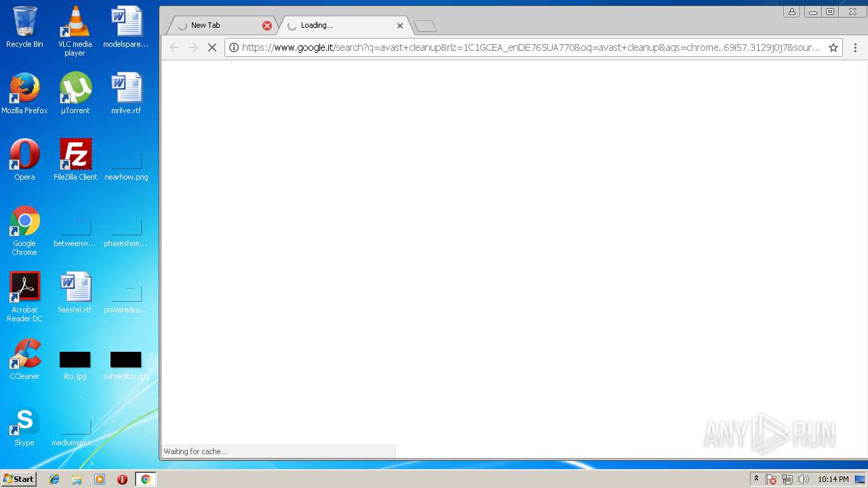Open the 10:14 PM taskbar clock

point(833,479)
